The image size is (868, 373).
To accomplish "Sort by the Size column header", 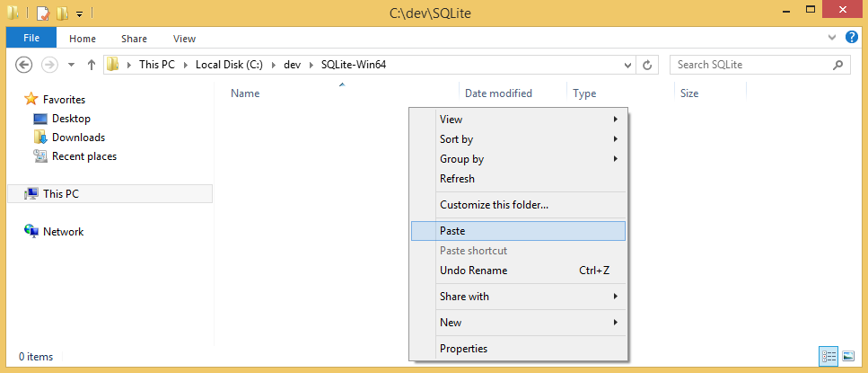I will (689, 93).
